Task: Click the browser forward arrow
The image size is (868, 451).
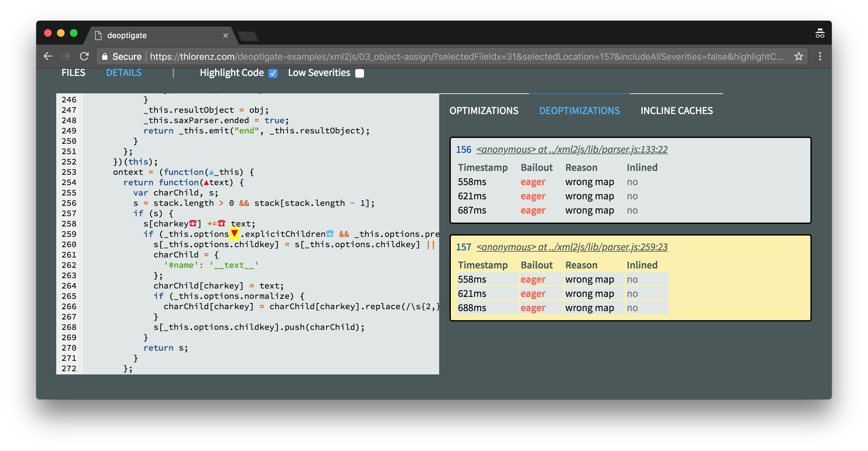Action: pos(66,56)
